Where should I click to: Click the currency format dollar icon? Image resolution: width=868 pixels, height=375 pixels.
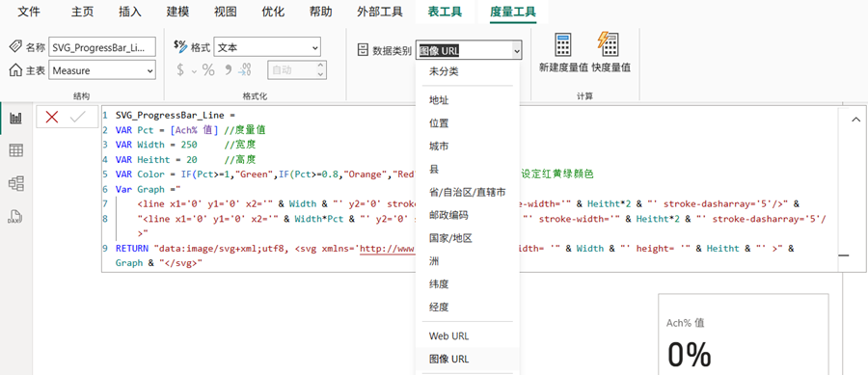pos(180,70)
